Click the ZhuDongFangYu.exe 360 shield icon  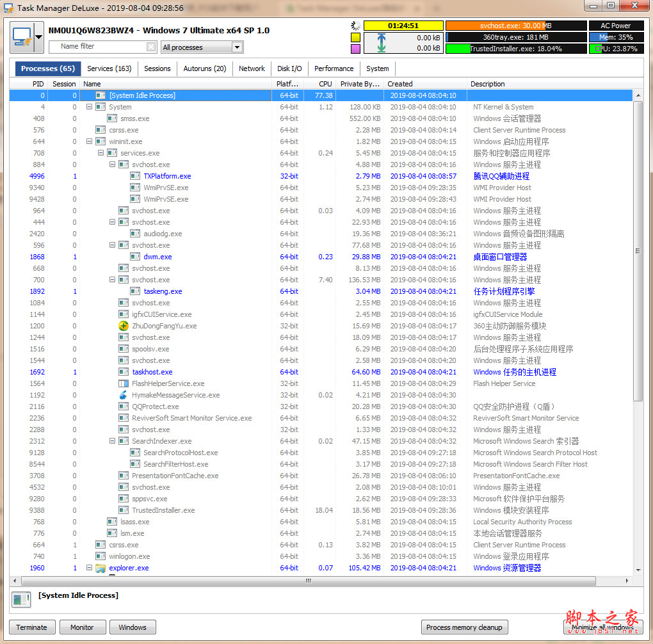pyautogui.click(x=124, y=326)
